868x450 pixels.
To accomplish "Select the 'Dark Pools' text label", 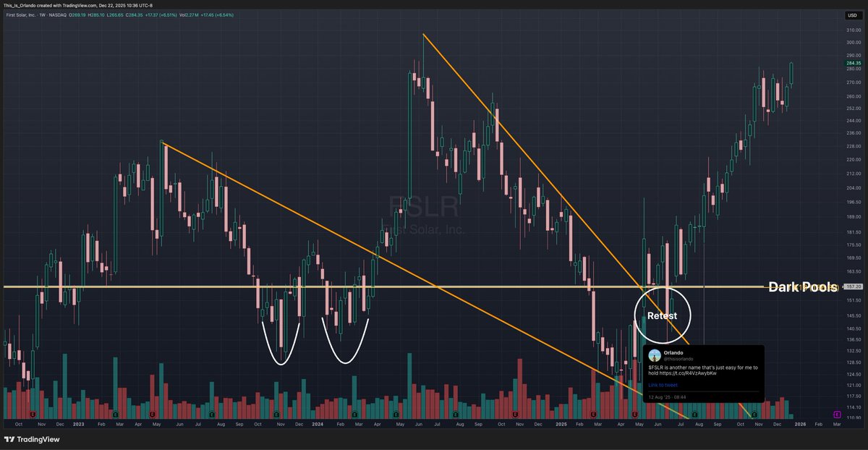I will [x=802, y=286].
